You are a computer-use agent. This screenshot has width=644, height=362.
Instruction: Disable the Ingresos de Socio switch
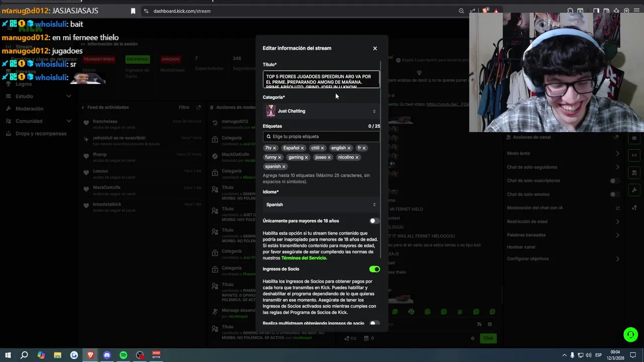pos(374,269)
